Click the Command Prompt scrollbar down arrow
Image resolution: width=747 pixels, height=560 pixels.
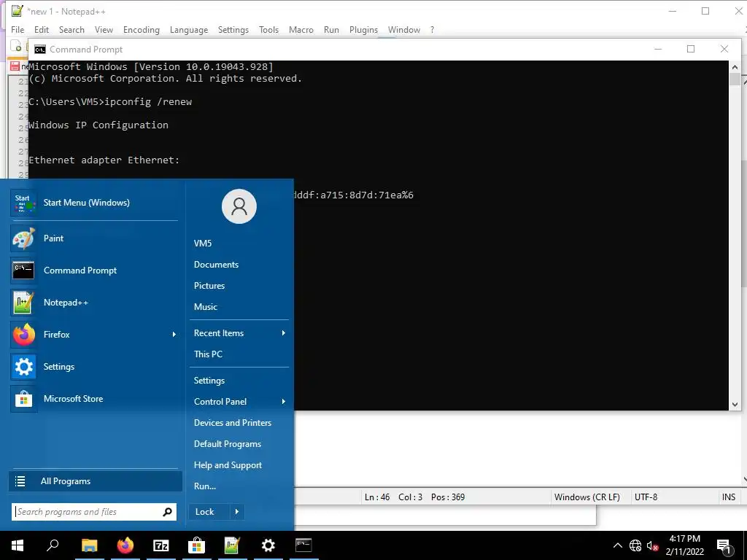point(735,405)
